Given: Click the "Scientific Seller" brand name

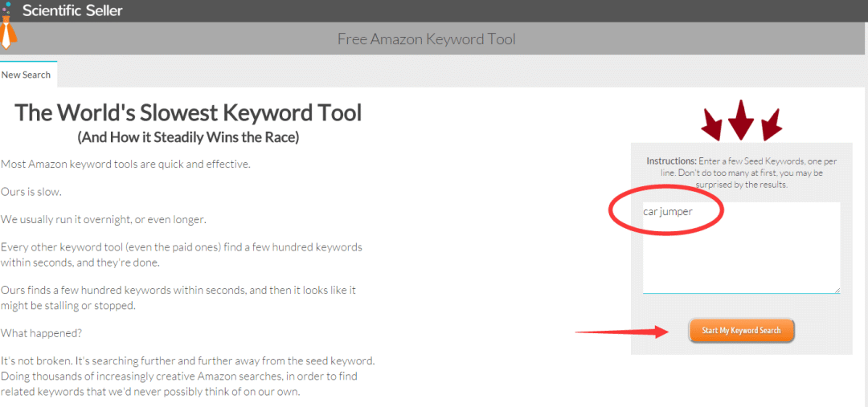Looking at the screenshot, I should tap(72, 11).
